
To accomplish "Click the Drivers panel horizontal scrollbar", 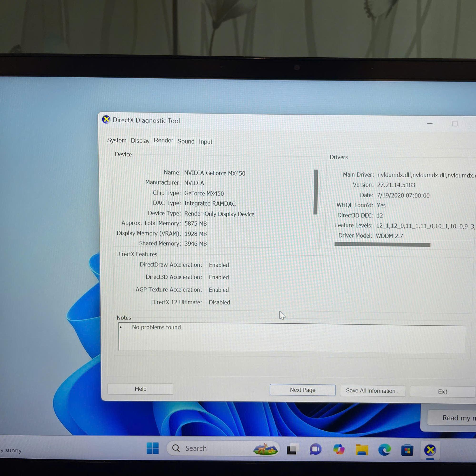I will 382,244.
